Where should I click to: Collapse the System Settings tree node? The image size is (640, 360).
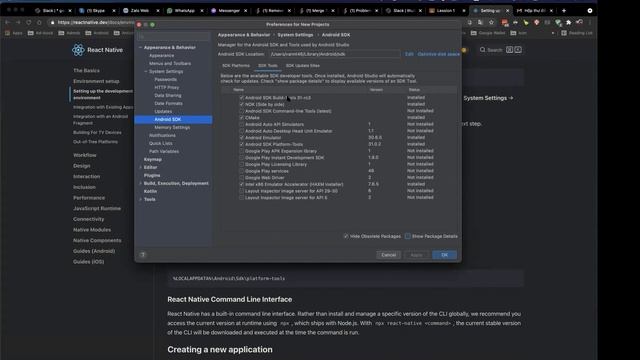[x=146, y=71]
